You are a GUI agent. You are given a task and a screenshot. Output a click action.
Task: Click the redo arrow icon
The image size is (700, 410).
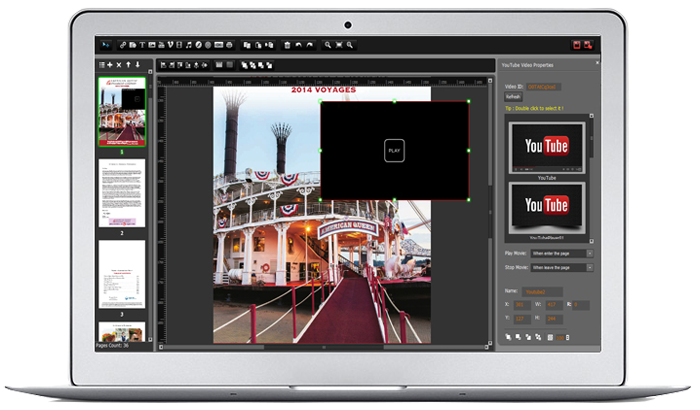310,45
